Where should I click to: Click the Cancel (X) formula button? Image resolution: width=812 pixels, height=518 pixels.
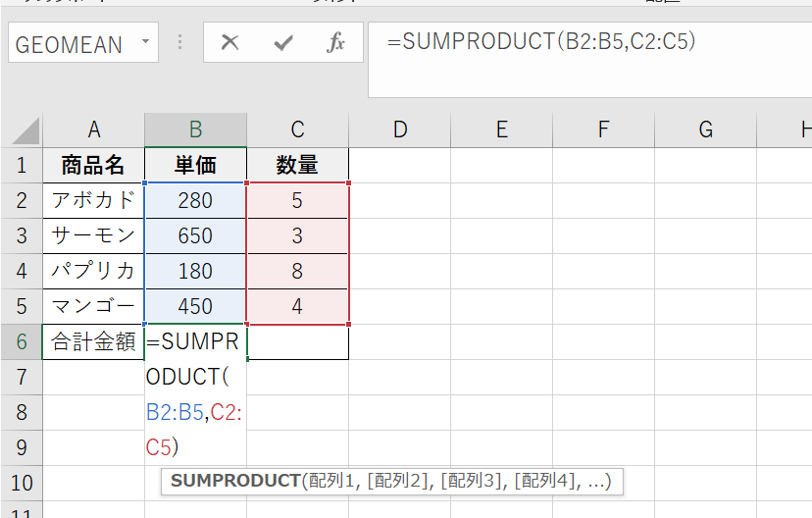tap(230, 43)
